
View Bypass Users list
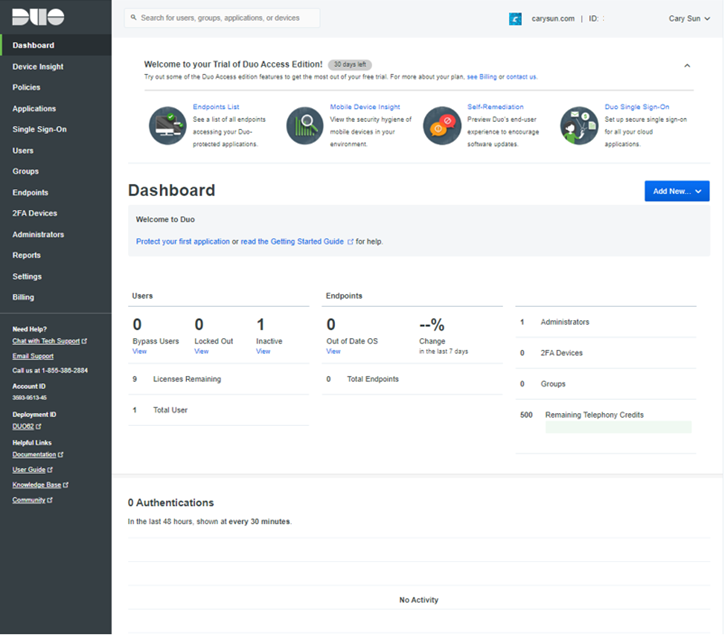click(x=139, y=351)
